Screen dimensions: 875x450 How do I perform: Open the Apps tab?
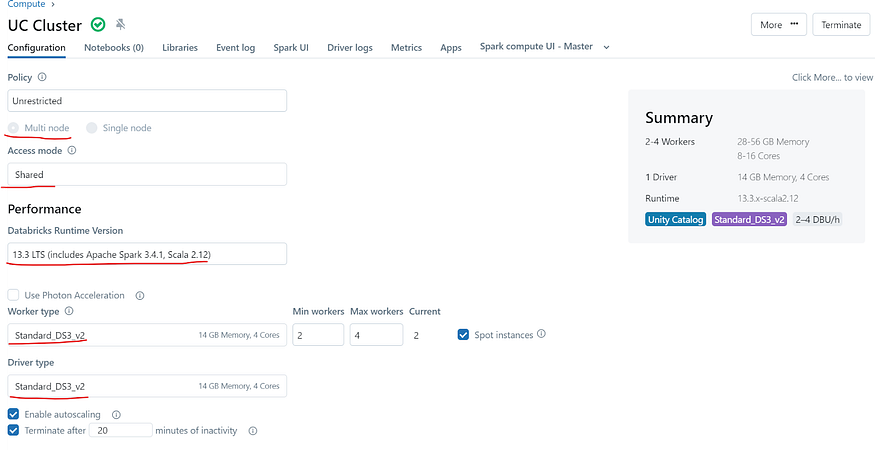(x=451, y=47)
